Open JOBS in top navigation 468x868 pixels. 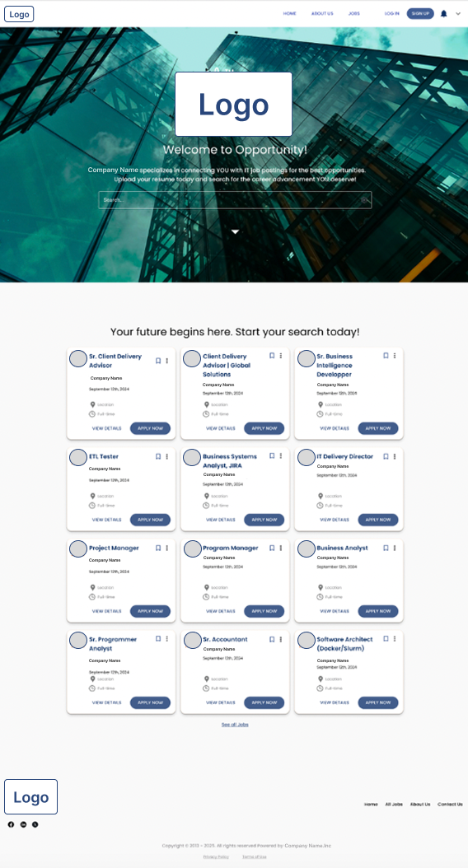tap(354, 14)
